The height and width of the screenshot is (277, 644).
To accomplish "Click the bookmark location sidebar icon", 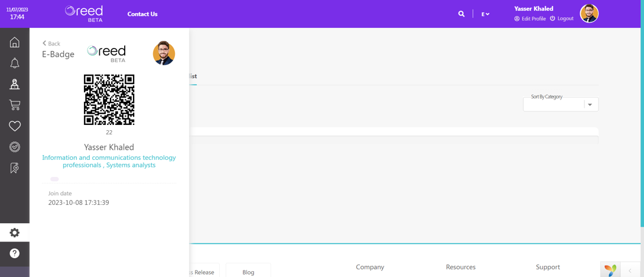I will click(14, 168).
